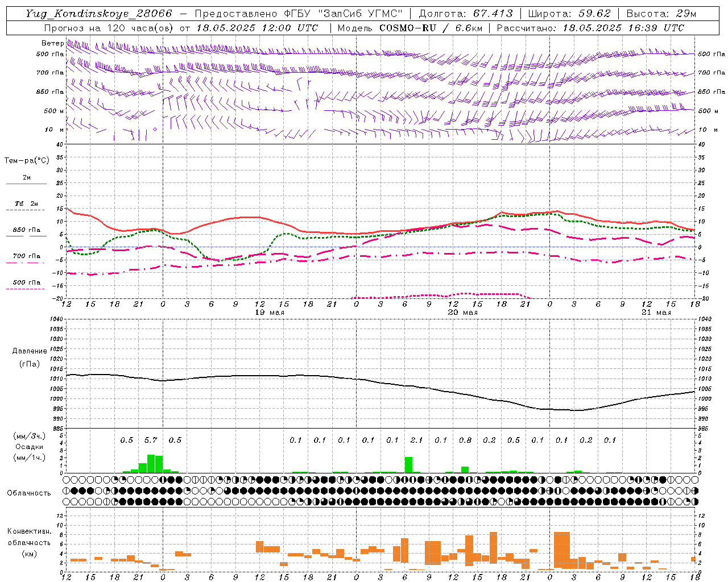The height and width of the screenshot is (582, 728).
Task: Click the 2.1 precipitation total
Action: [416, 440]
